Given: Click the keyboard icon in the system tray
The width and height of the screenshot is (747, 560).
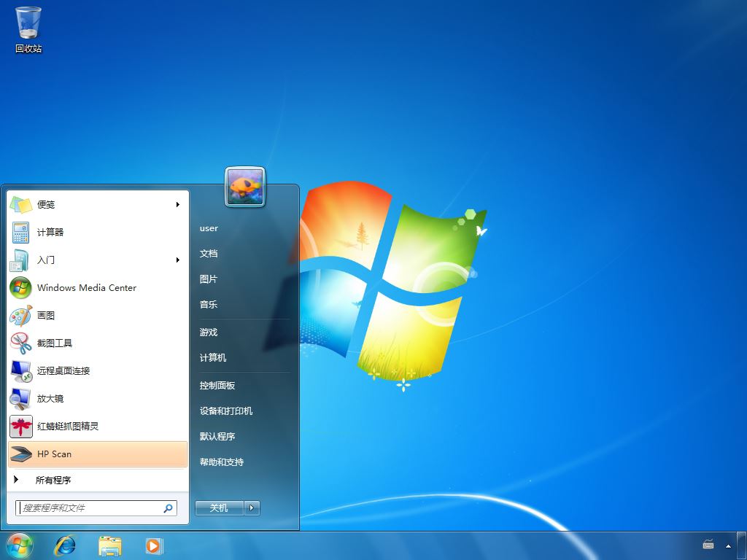Looking at the screenshot, I should tap(708, 544).
